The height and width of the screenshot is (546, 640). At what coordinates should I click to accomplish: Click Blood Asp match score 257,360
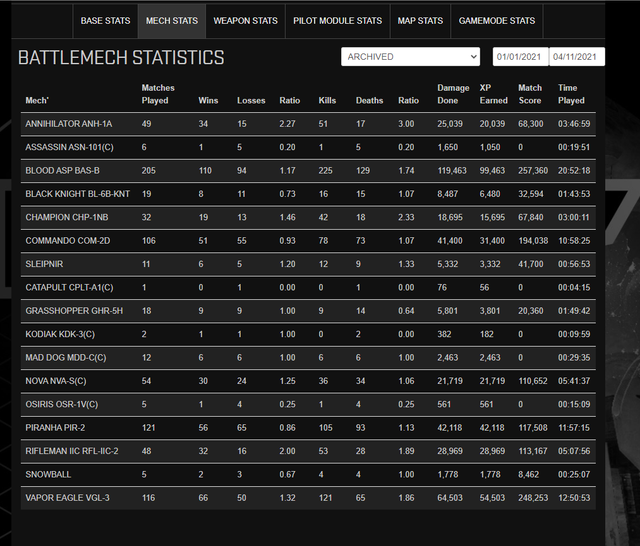point(533,171)
